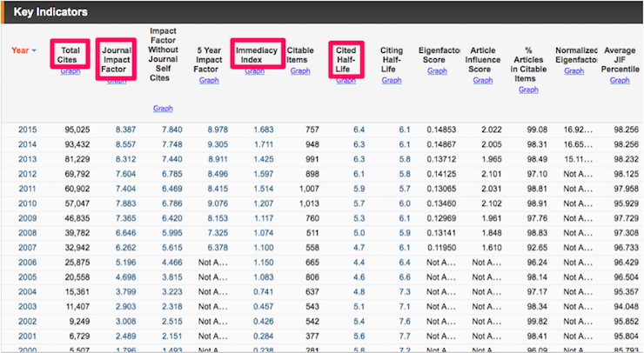
Task: Click the 97.958 JIF percentile cell
Action: (627, 189)
